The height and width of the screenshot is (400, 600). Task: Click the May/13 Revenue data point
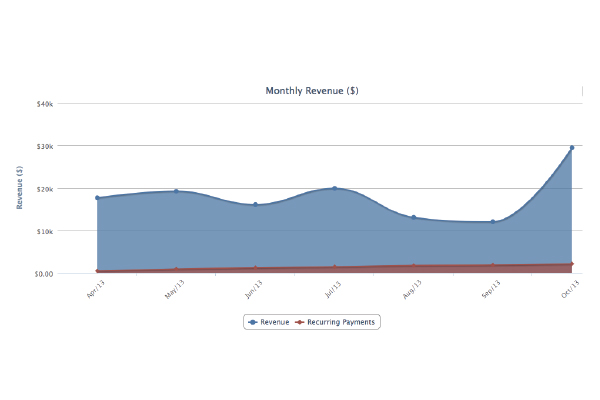[x=176, y=191]
